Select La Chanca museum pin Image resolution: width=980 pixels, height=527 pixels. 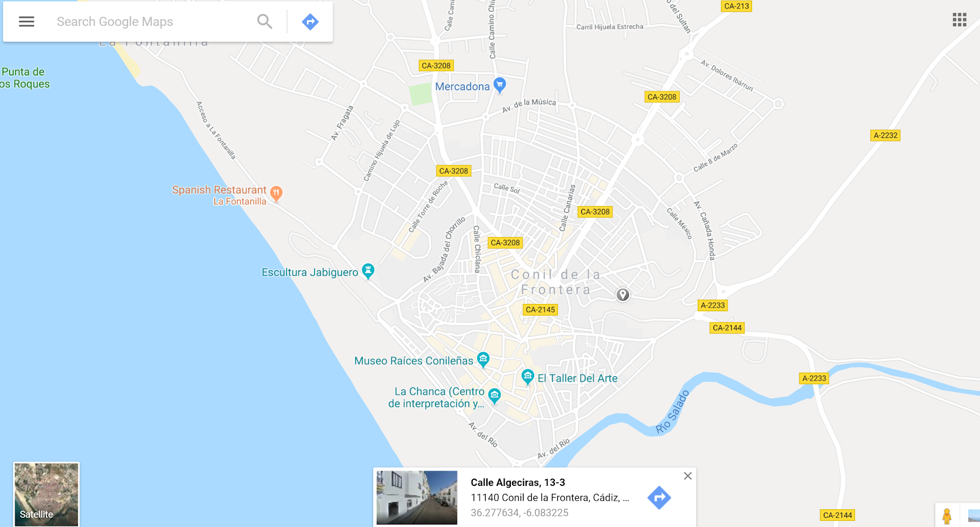494,396
